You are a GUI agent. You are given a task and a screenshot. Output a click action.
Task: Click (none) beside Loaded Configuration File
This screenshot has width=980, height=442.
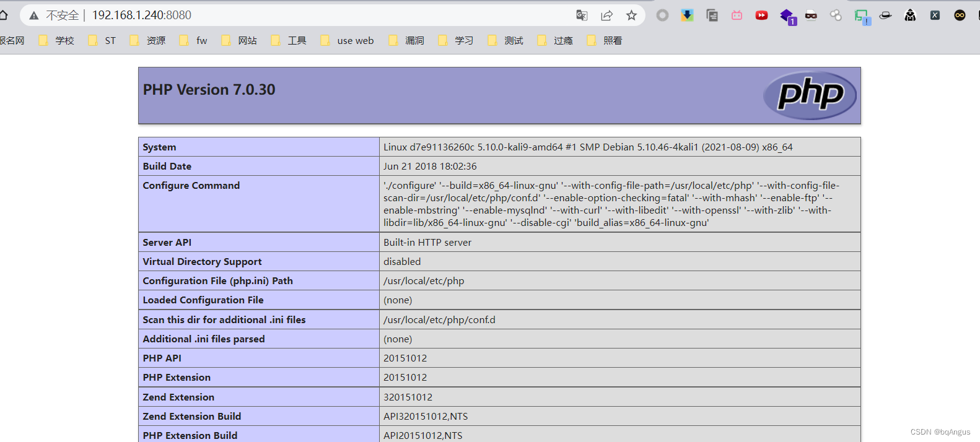398,300
